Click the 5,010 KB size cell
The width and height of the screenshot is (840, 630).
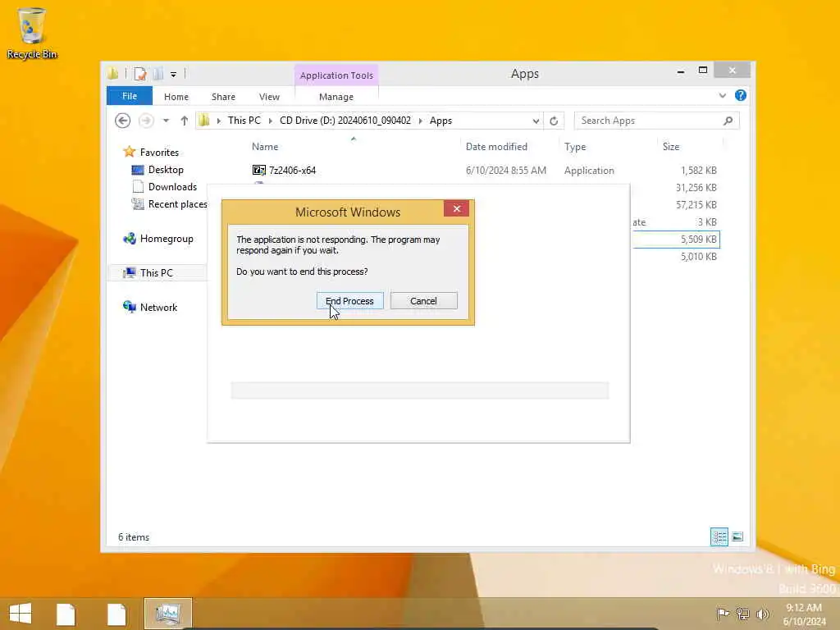[x=699, y=256]
